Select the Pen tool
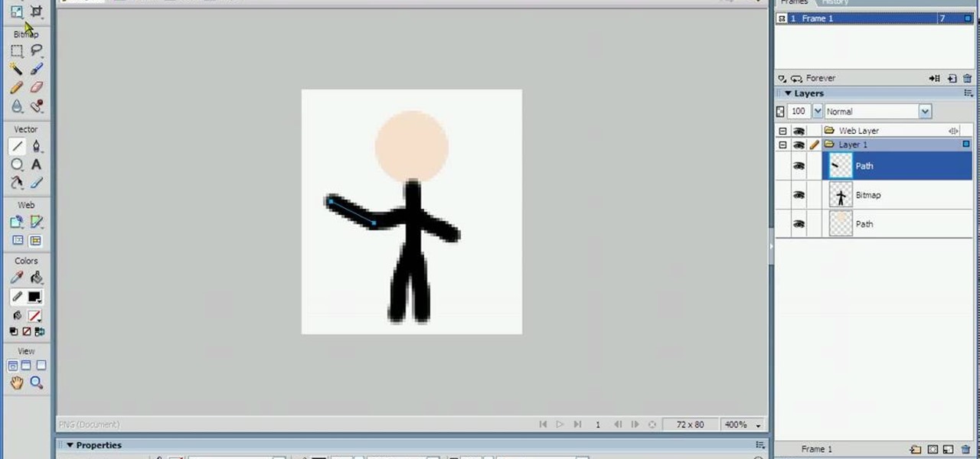Viewport: 980px width, 459px height. coord(36,146)
